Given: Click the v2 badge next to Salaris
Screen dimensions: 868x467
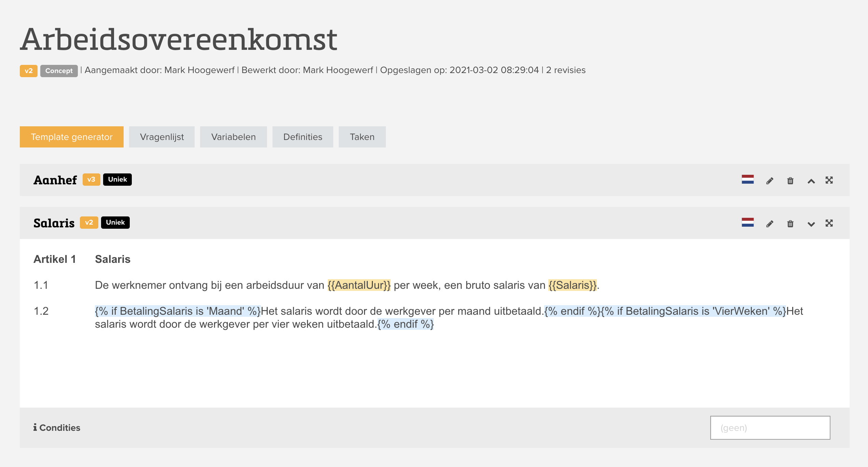Looking at the screenshot, I should 89,223.
